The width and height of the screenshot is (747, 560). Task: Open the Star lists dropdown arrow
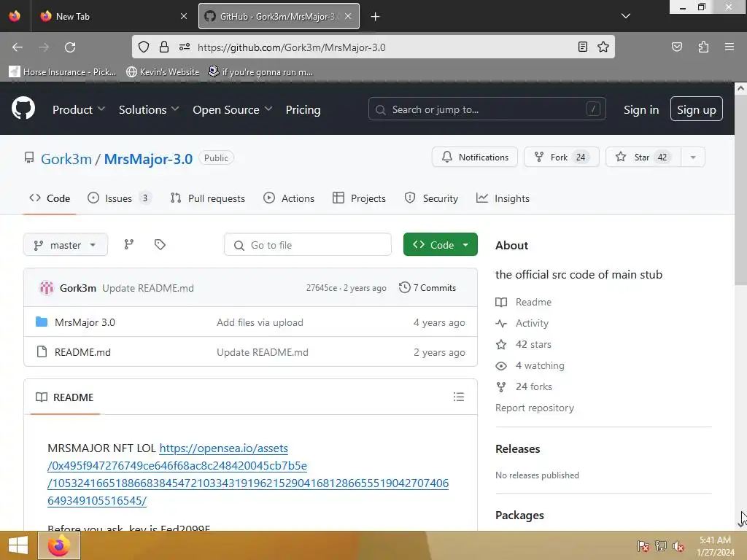coord(693,157)
